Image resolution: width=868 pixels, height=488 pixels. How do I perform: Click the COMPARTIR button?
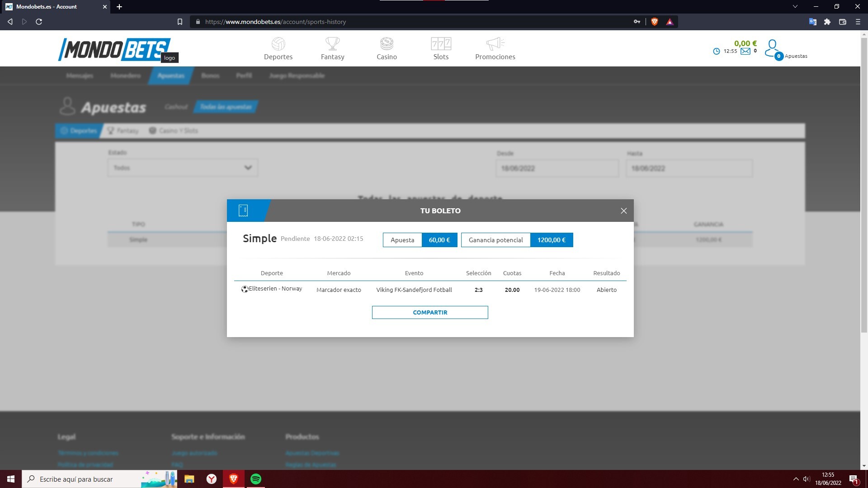pos(430,312)
